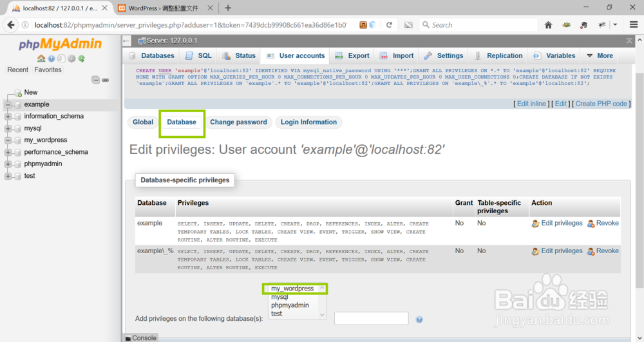Show the Recent tables list
The height and width of the screenshot is (342, 644).
[17, 70]
